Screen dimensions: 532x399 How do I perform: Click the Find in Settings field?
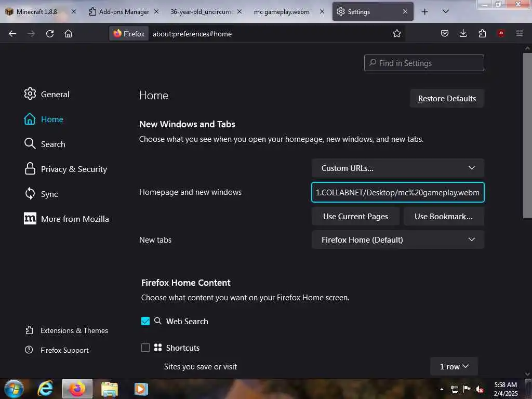tap(424, 63)
